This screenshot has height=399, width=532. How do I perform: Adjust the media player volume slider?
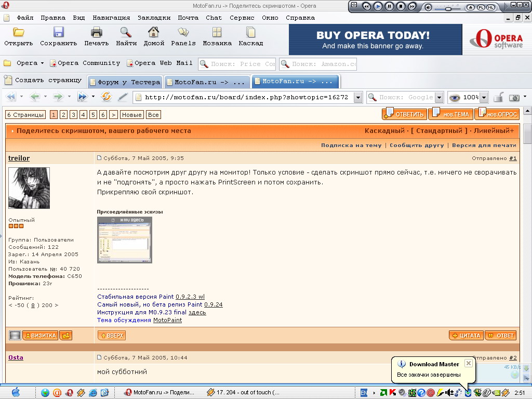point(448,8)
